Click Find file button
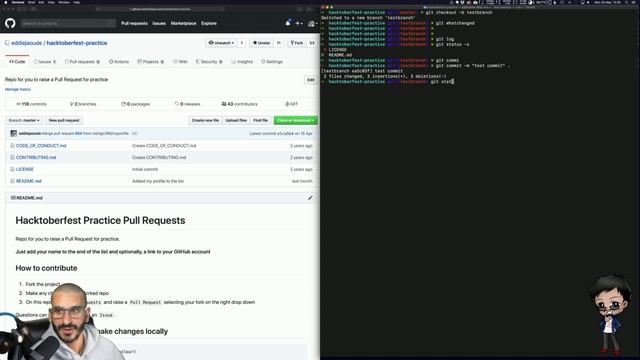The height and width of the screenshot is (360, 640). 260,120
